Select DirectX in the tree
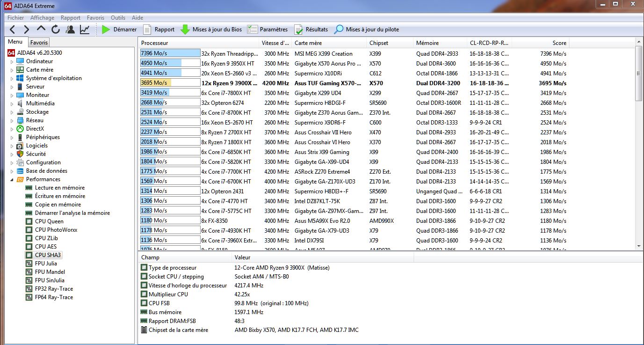Image resolution: width=644 pixels, height=345 pixels. coord(35,129)
